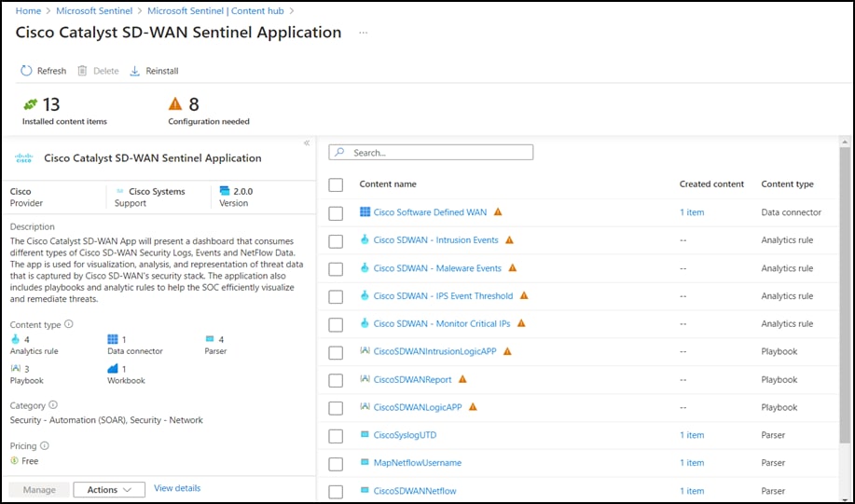This screenshot has width=855, height=504.
Task: Click the View details link
Action: [177, 488]
